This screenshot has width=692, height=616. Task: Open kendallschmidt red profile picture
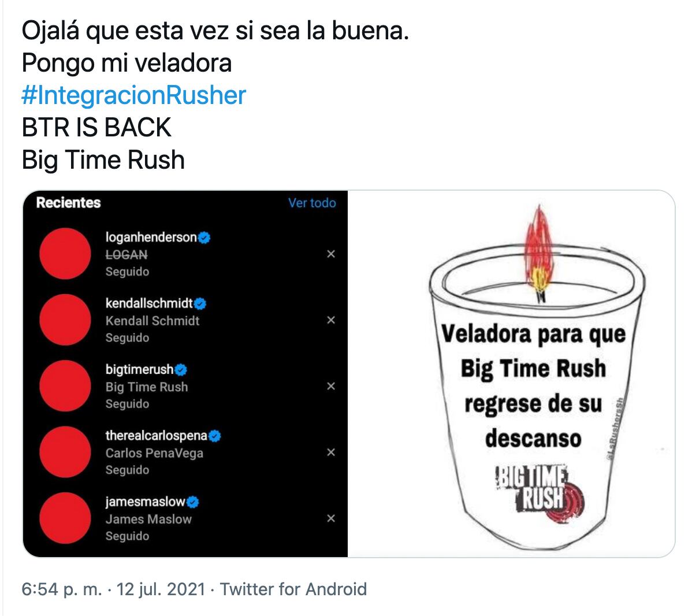pos(65,320)
